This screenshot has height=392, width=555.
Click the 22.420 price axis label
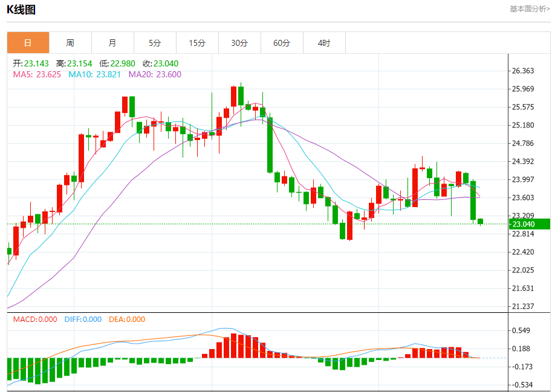pos(523,252)
